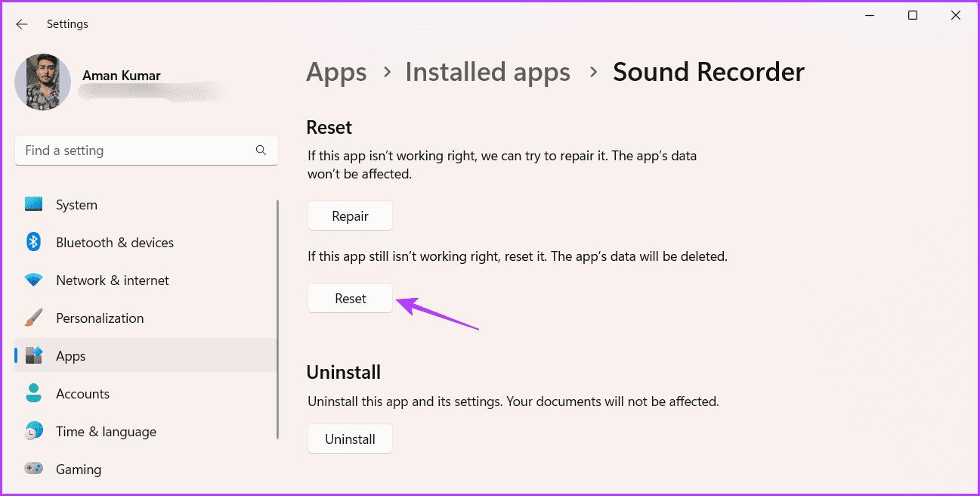The width and height of the screenshot is (980, 496).
Task: Click the Aman Kumar account name
Action: tap(121, 76)
